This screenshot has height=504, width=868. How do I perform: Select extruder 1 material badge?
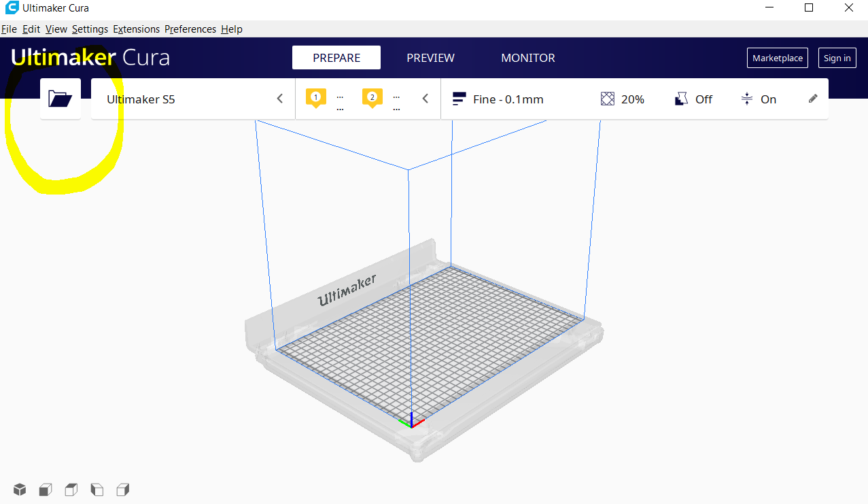coord(315,99)
